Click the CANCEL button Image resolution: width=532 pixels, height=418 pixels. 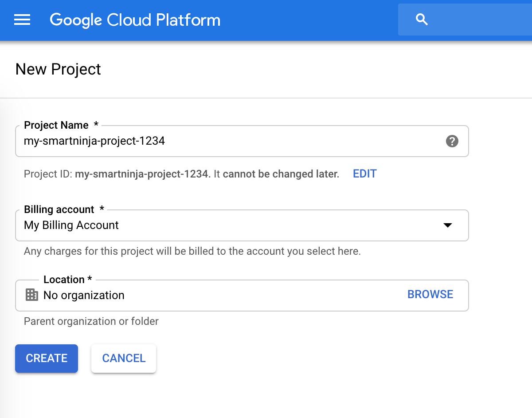[x=124, y=358]
